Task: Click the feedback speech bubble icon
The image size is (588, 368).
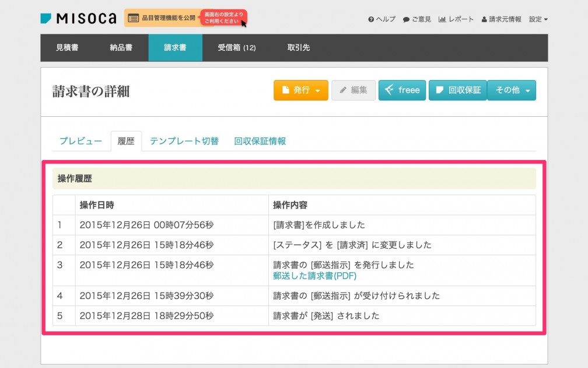Action: [x=406, y=19]
